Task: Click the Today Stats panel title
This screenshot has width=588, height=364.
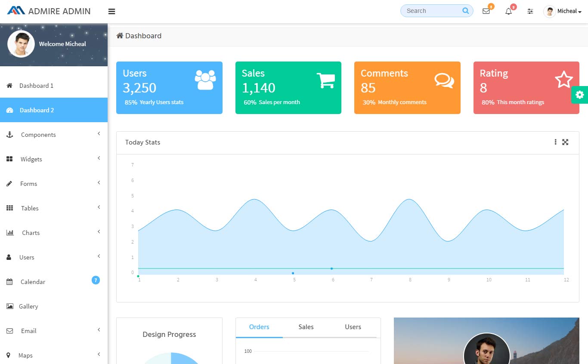Action: point(142,142)
